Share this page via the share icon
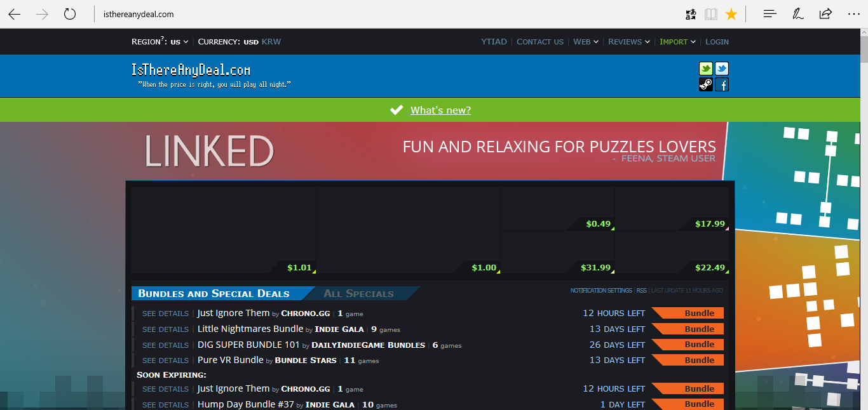 click(x=825, y=14)
